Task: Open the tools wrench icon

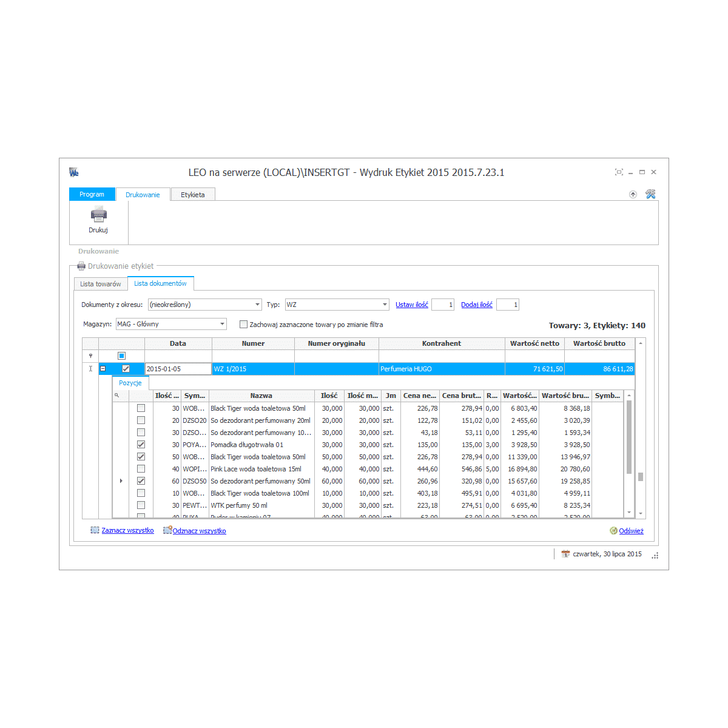Action: (650, 194)
